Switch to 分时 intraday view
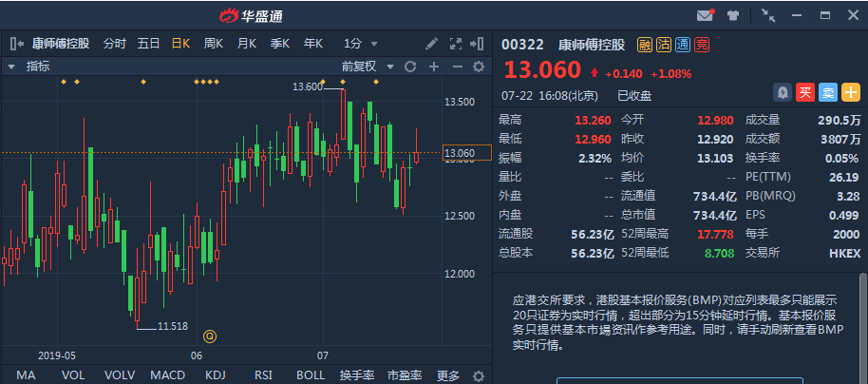Image resolution: width=868 pixels, height=384 pixels. click(115, 44)
